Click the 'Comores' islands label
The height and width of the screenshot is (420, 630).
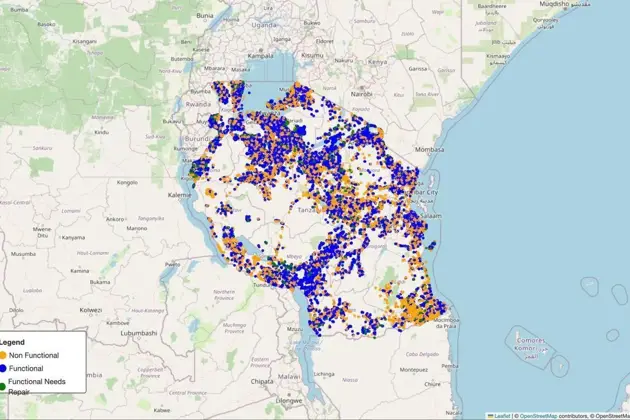point(531,340)
